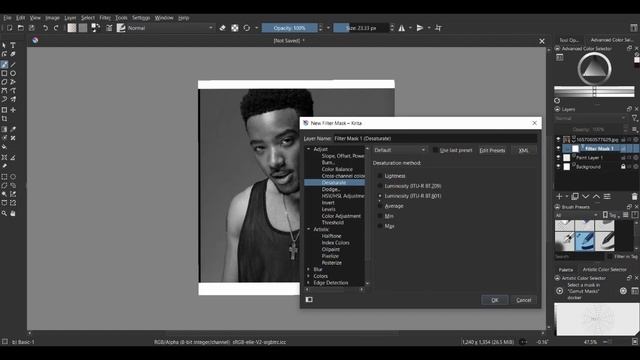Toggle eraser mode in toolbar
Image resolution: width=640 pixels, height=360 pixels.
coord(222,28)
